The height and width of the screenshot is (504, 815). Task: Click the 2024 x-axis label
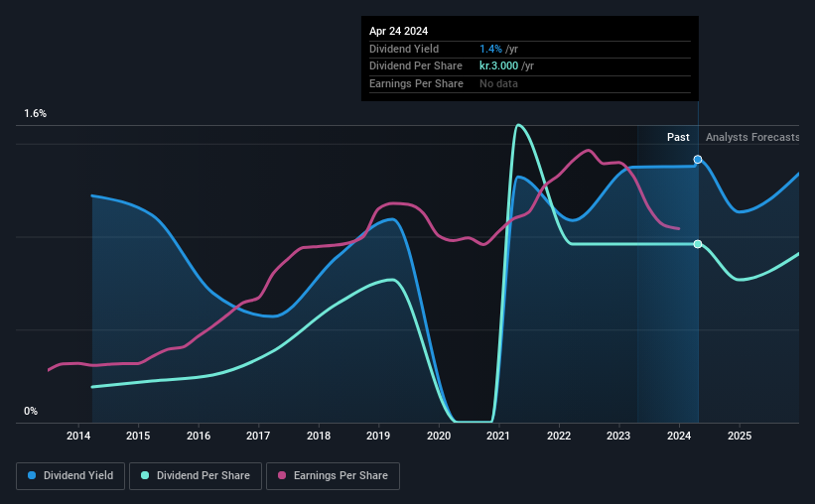click(x=679, y=436)
